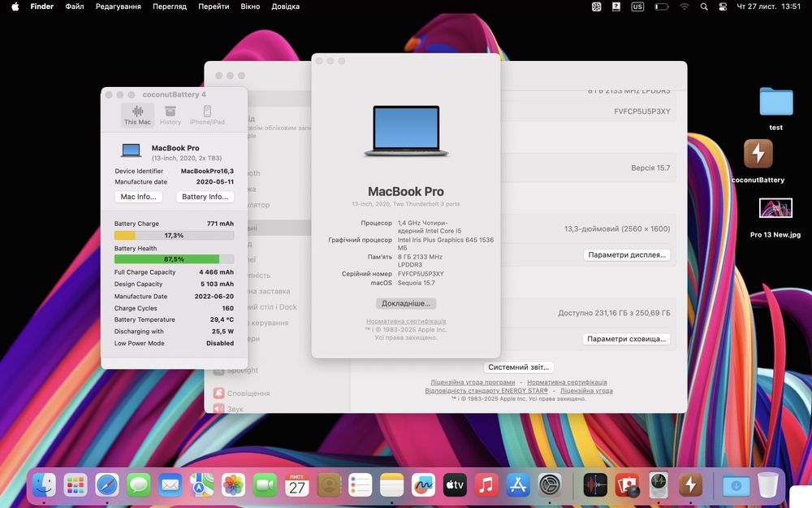Image resolution: width=812 pixels, height=508 pixels.
Task: Launch Safari from the Dock
Action: 107,485
